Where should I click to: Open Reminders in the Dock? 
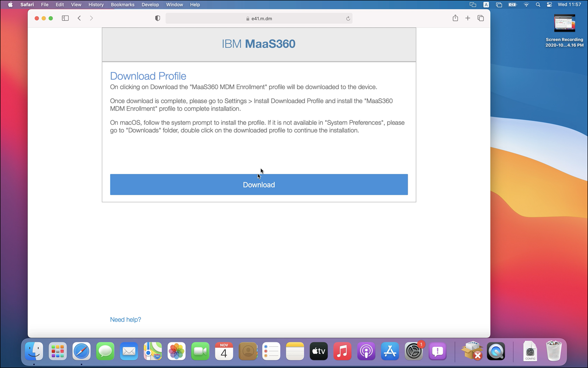pos(272,351)
